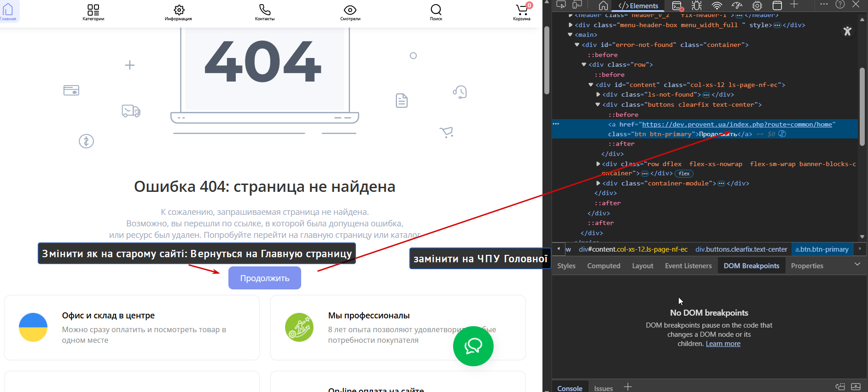Click the expand drawer icon at bottom right
The height and width of the screenshot is (392, 868).
pyautogui.click(x=856, y=386)
